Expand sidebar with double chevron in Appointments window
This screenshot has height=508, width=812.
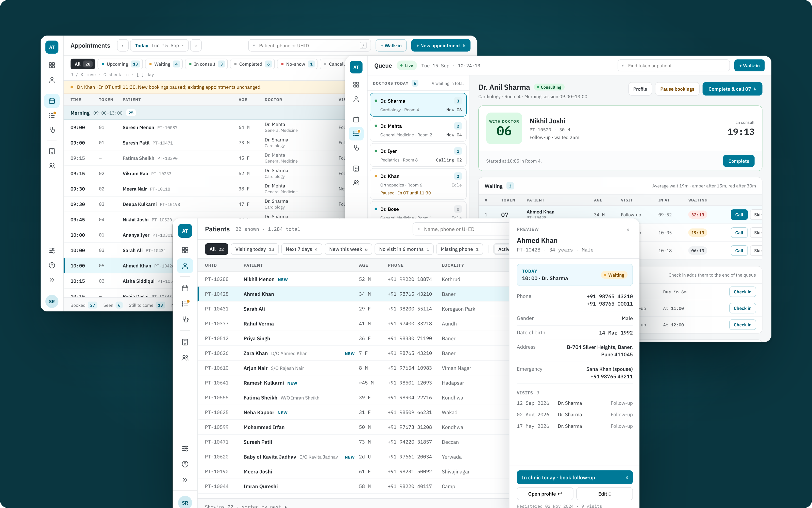pyautogui.click(x=52, y=280)
